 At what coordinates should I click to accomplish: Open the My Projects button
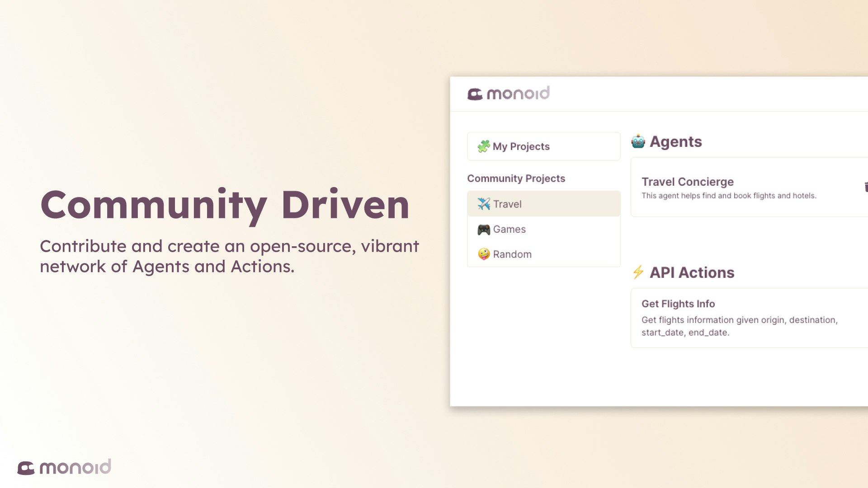tap(543, 146)
